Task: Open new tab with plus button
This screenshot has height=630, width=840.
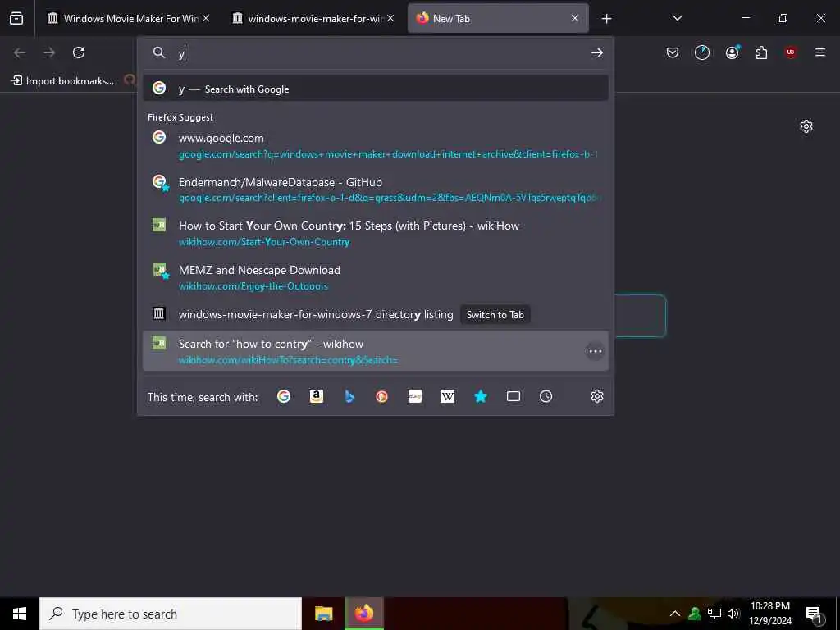Action: point(606,19)
